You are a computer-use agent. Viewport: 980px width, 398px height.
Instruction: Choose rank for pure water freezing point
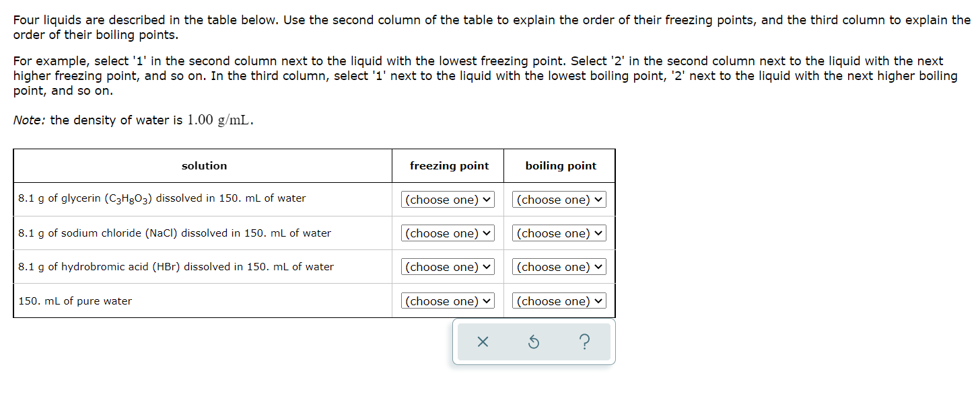pos(448,301)
